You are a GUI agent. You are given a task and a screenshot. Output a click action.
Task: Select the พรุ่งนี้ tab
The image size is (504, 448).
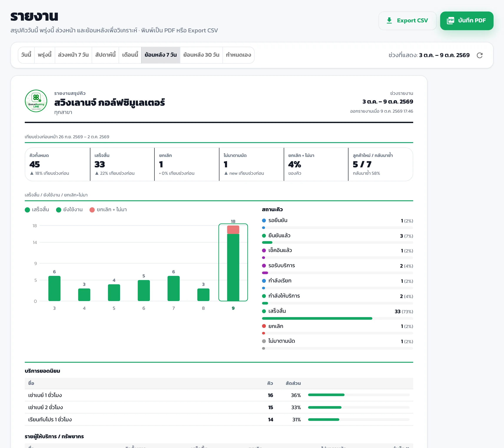45,55
